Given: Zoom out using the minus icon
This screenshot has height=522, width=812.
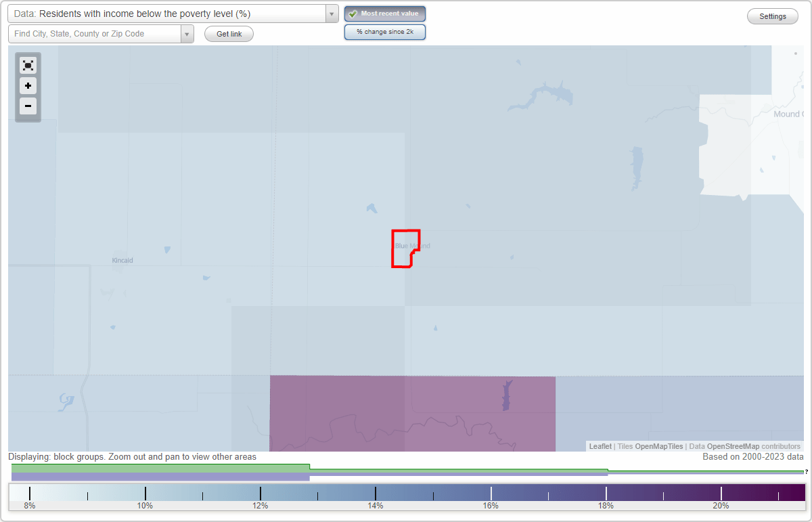Looking at the screenshot, I should tap(28, 106).
